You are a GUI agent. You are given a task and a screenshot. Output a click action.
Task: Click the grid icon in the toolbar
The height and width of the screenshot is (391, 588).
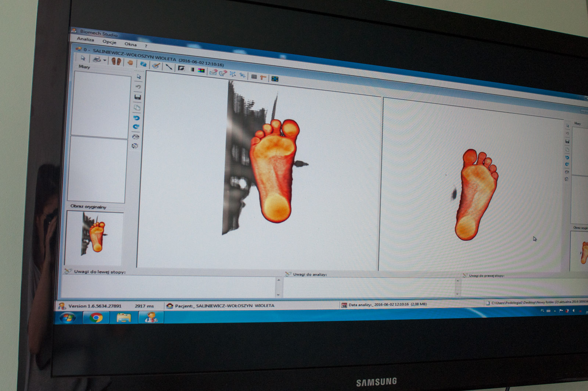point(254,77)
